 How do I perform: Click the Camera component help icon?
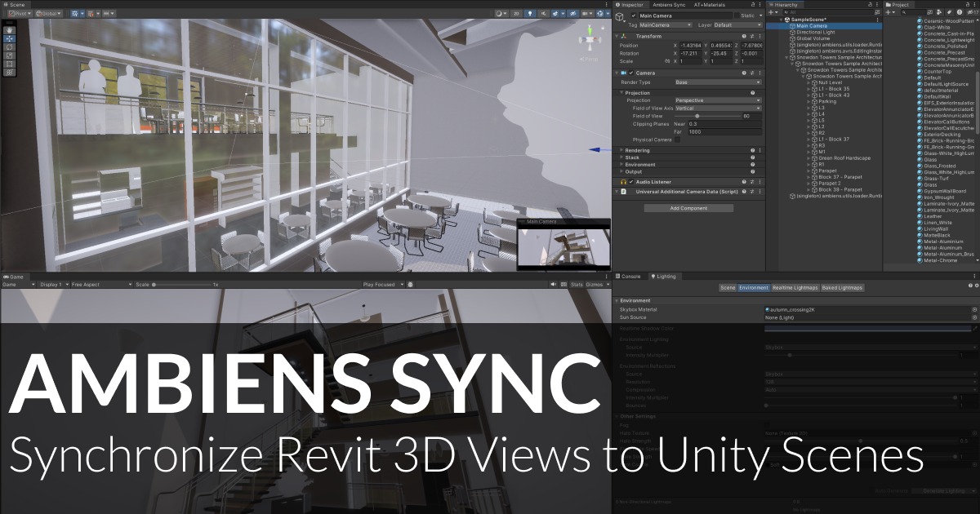744,73
